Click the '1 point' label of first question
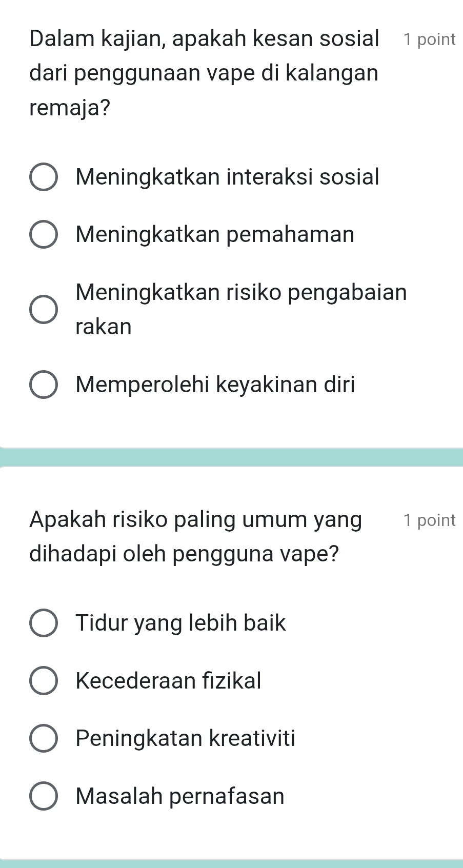Screen dimensions: 463x868 429,40
